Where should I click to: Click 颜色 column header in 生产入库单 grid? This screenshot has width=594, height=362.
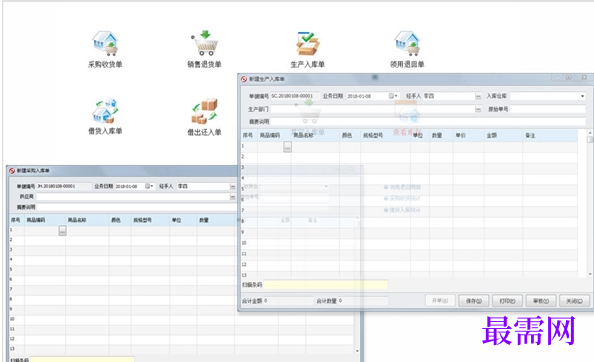(350, 135)
